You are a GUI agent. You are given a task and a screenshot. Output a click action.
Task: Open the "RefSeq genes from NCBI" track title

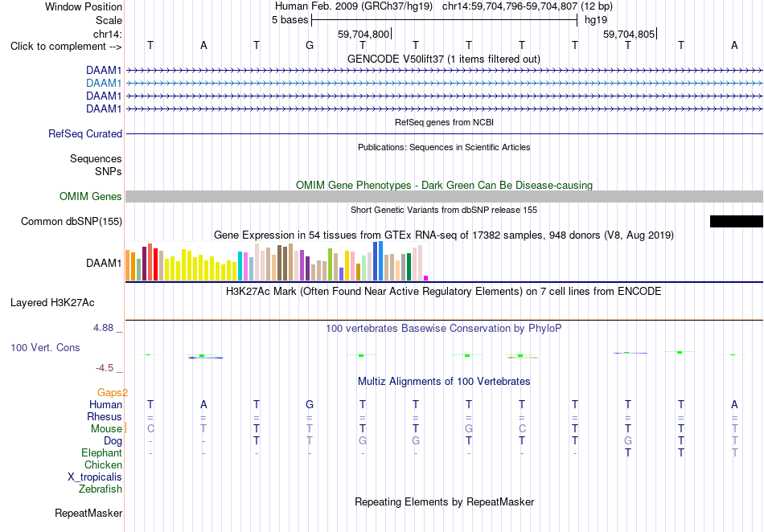click(444, 122)
